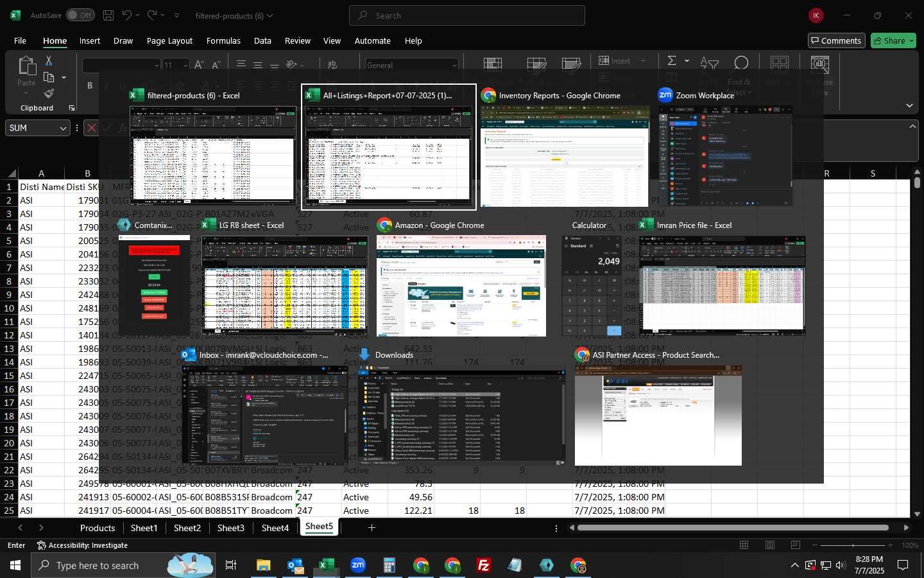Open the Undo history dropdown arrow
The width and height of the screenshot is (924, 578).
(137, 15)
